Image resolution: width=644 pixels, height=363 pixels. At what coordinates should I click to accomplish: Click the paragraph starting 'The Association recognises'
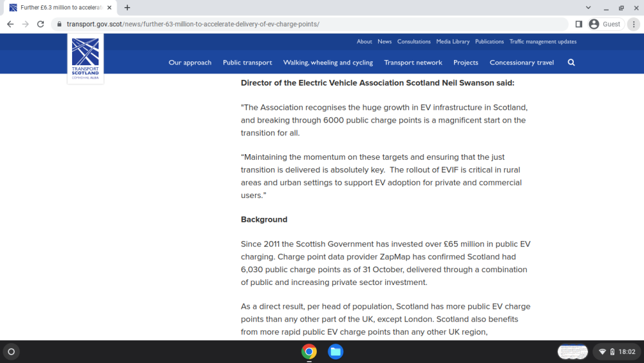[x=384, y=120]
